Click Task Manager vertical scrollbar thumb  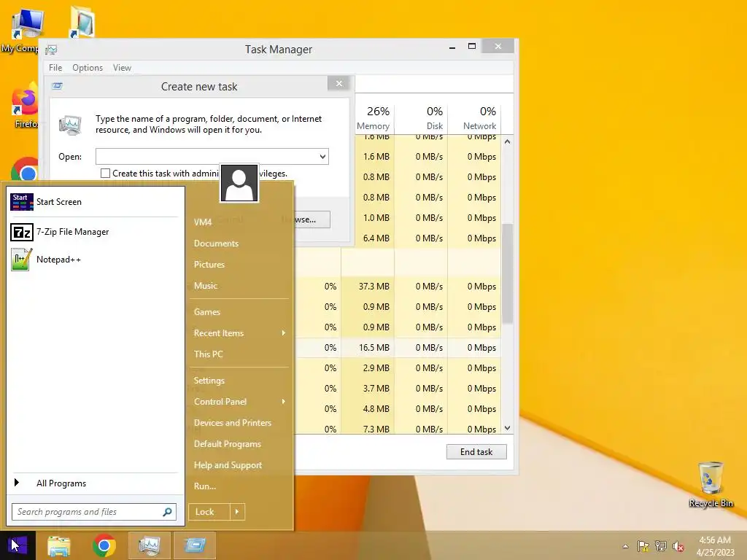[x=508, y=274]
